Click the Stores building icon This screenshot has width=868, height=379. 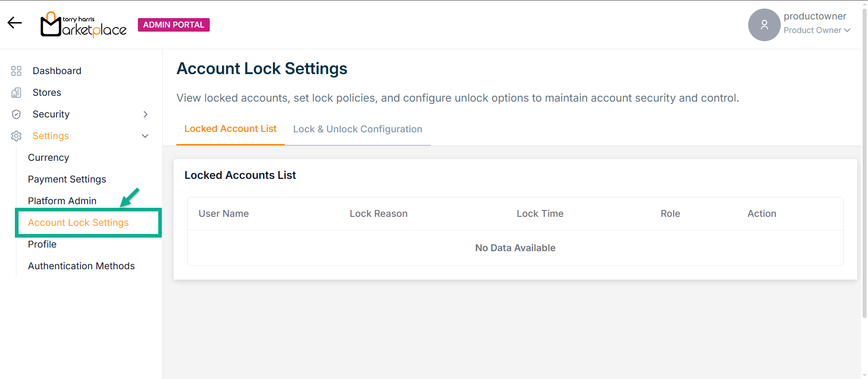[x=16, y=93]
